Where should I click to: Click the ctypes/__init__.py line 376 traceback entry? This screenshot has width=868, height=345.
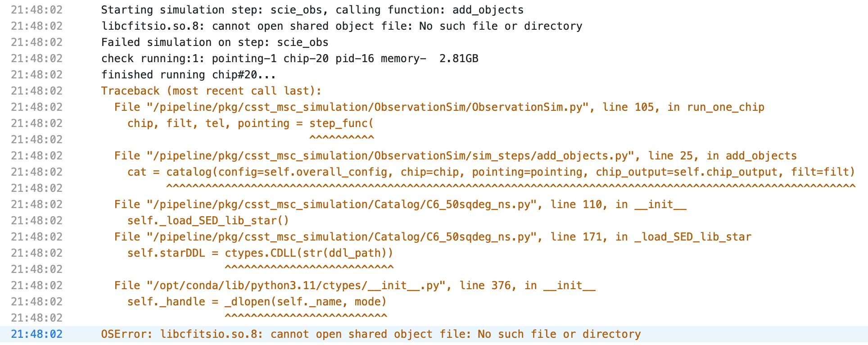355,286
